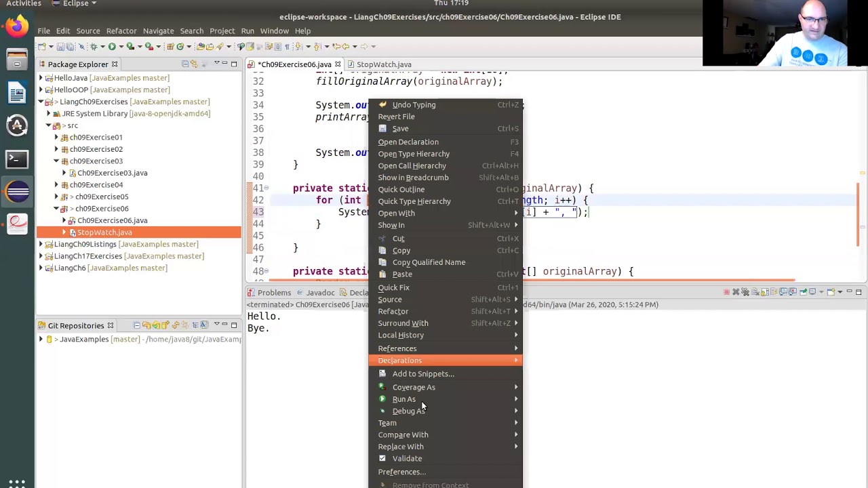Select Ch09Exercise03.java in Package Explorer
The width and height of the screenshot is (868, 488).
point(112,173)
